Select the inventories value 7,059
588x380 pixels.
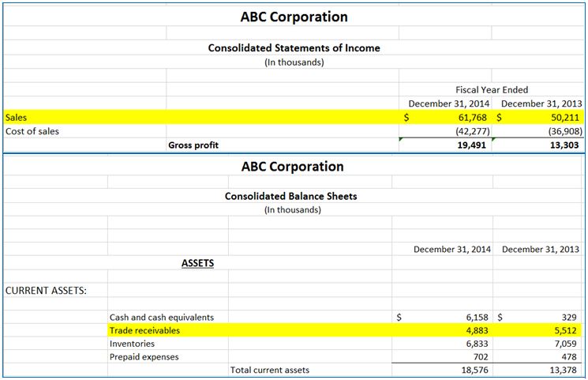565,344
